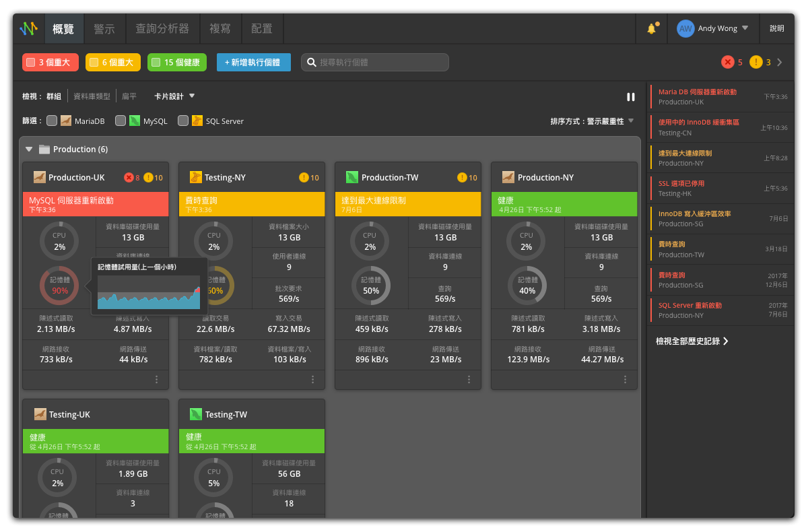Toggle the 6 個重大 yellow filter button
The height and width of the screenshot is (532, 808).
click(113, 63)
